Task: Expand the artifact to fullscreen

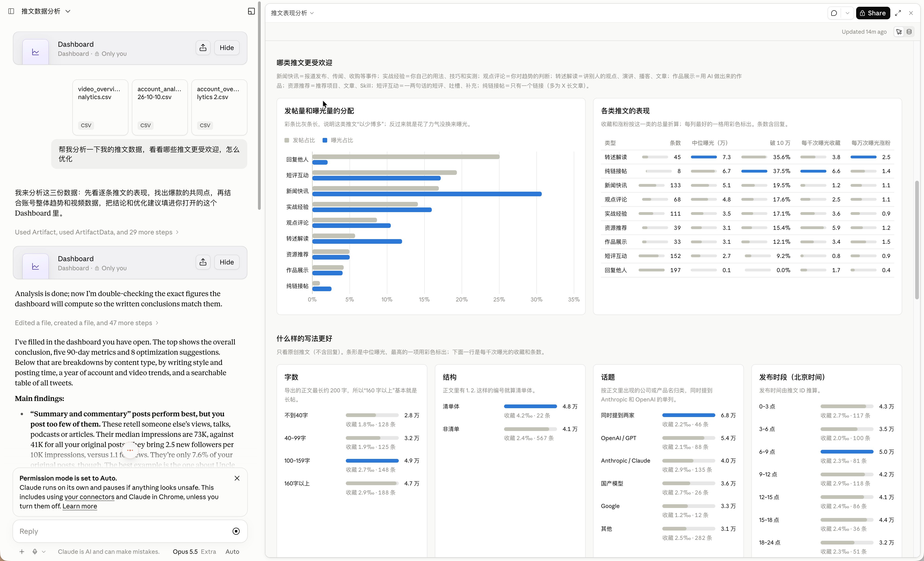Action: point(898,13)
